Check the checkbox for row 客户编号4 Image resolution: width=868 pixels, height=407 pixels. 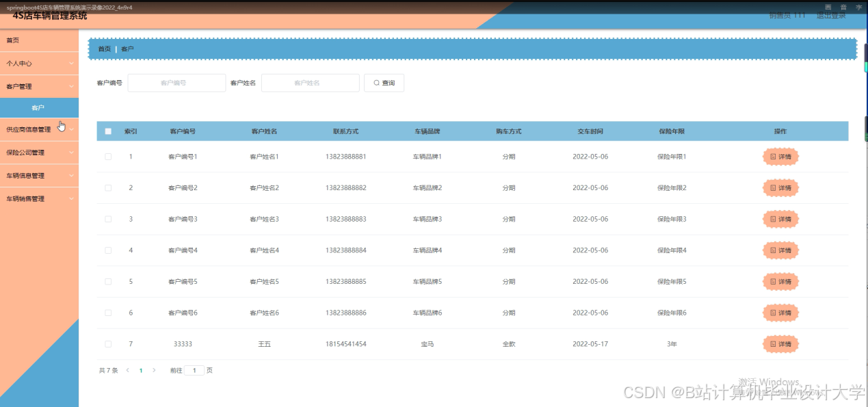click(x=108, y=250)
